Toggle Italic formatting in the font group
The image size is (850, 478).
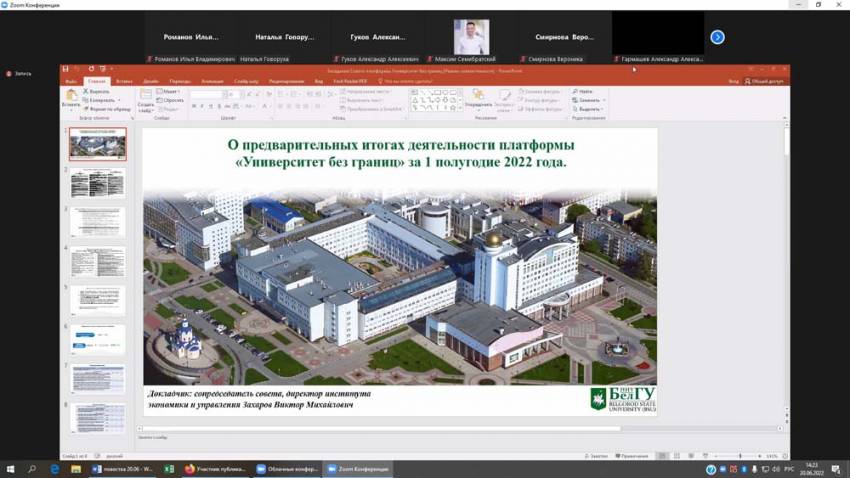click(x=202, y=106)
